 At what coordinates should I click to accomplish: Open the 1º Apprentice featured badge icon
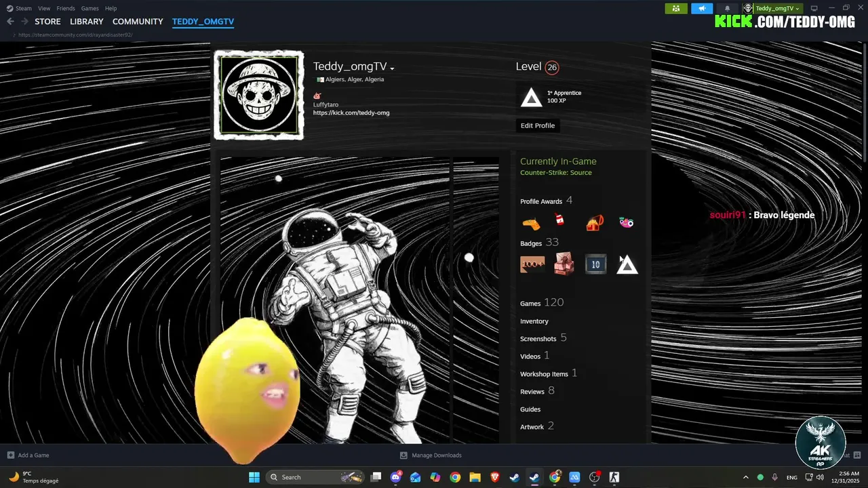tap(531, 98)
